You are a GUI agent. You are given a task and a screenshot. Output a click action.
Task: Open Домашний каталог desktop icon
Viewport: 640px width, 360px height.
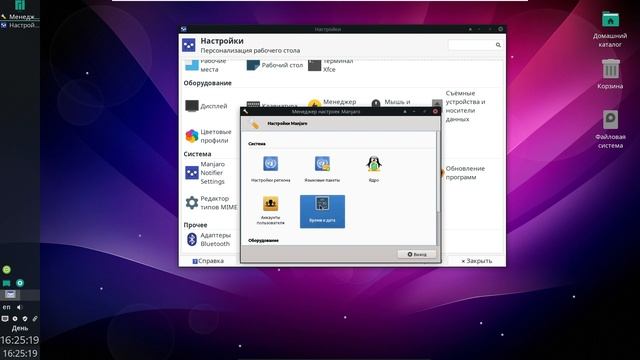click(x=610, y=29)
